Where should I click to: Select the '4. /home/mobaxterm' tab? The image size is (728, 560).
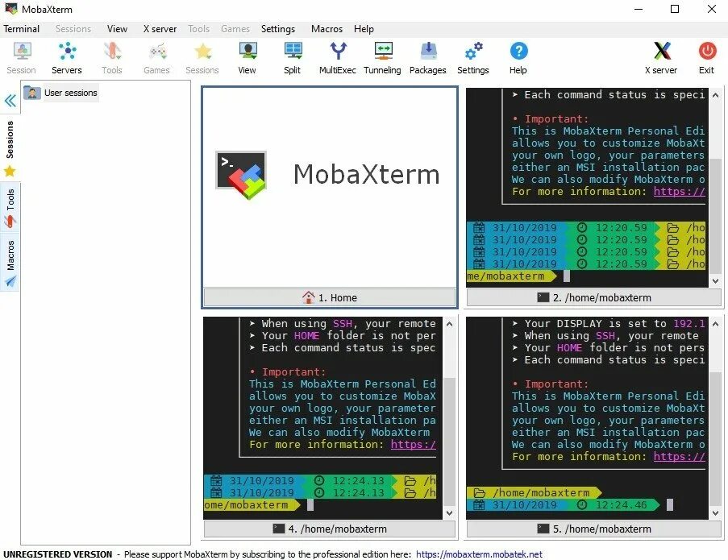coord(330,529)
